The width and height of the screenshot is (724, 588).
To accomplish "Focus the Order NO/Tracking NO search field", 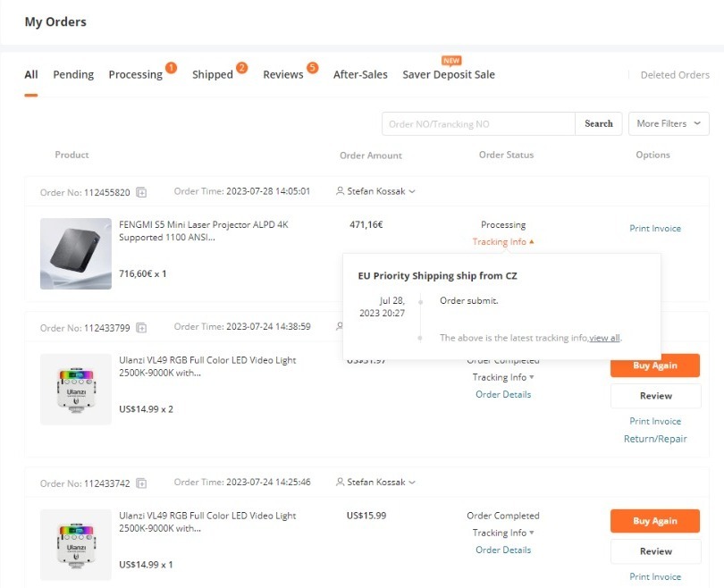I will [478, 123].
